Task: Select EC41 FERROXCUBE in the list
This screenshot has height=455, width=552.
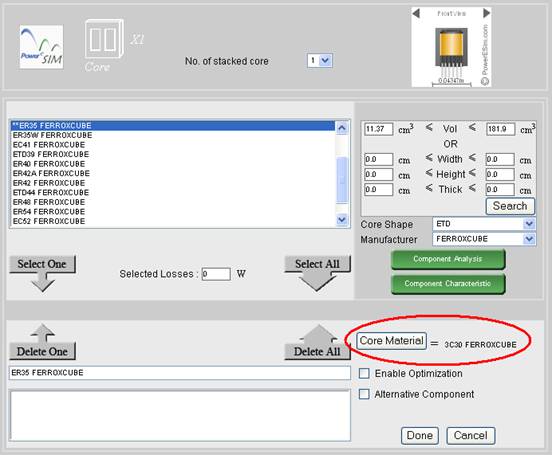Action: pos(173,145)
